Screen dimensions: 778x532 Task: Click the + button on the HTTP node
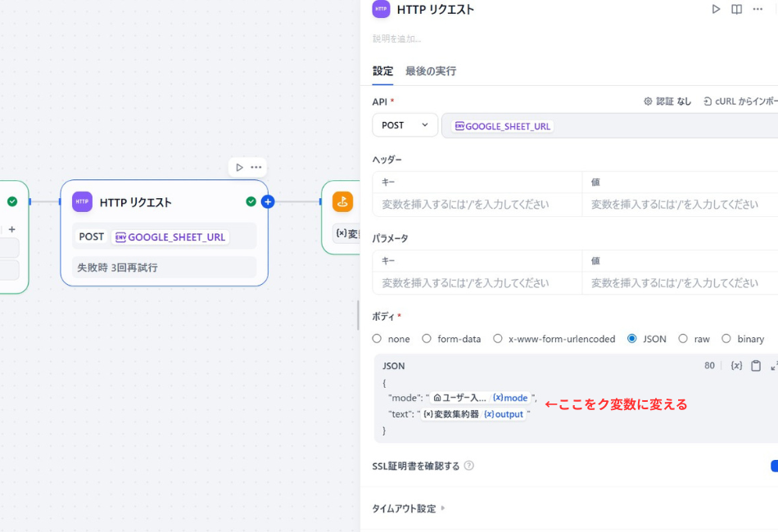pos(269,201)
